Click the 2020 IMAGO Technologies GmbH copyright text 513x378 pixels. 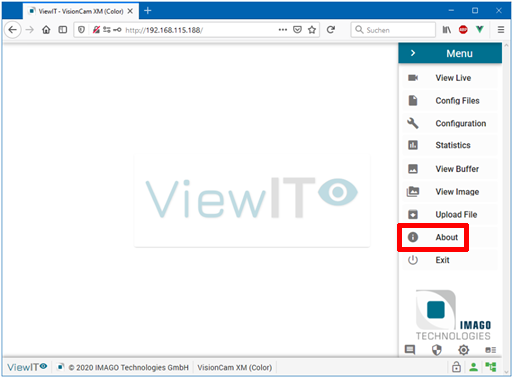pyautogui.click(x=128, y=367)
